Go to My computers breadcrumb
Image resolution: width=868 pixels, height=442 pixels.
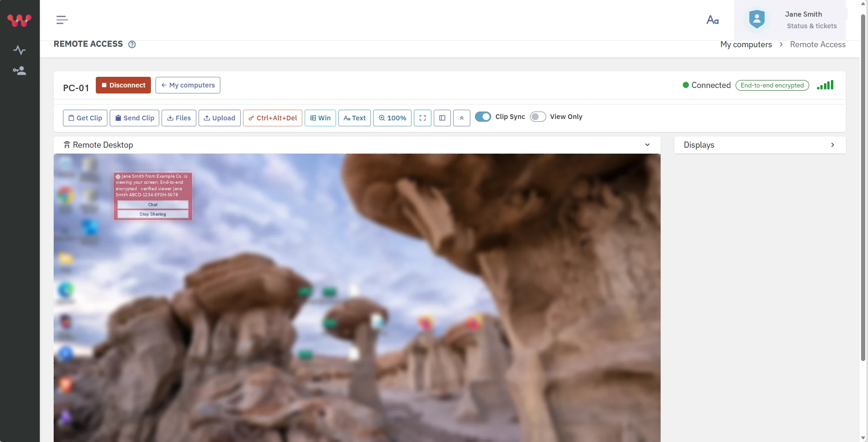pos(746,44)
